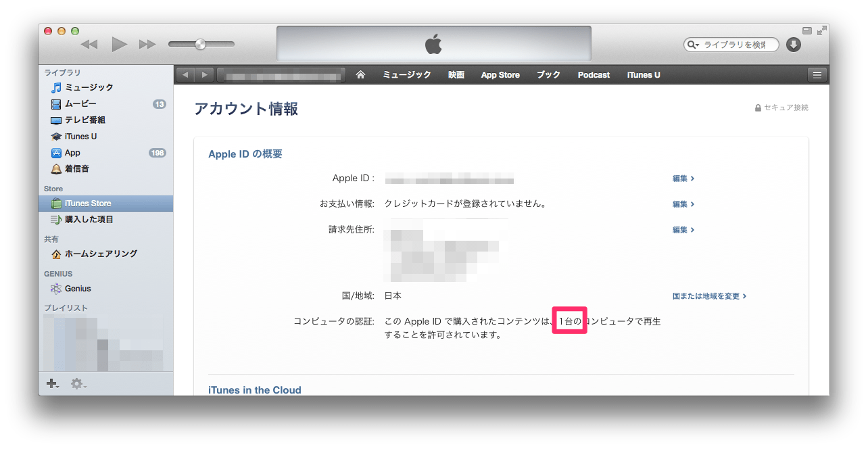This screenshot has height=449, width=868.
Task: Click 編集 next to お支払い情報
Action: [683, 204]
